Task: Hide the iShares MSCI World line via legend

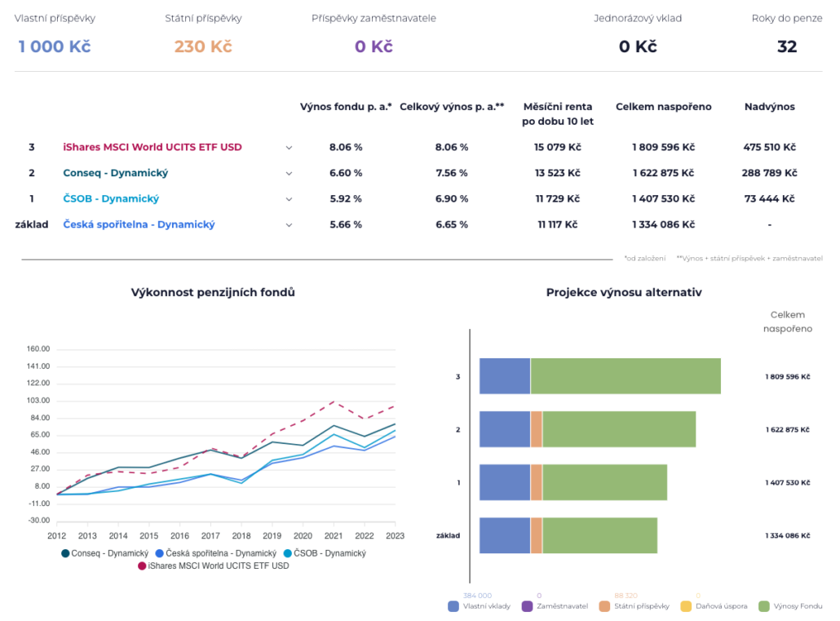Action: point(142,566)
